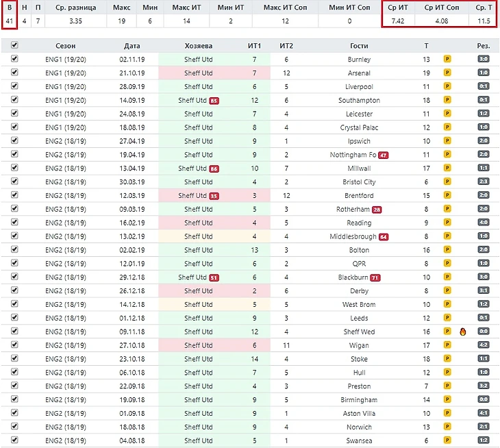Image resolution: width=500 pixels, height=448 pixels.
Task: Click red 71 badge next to Blackburn
Action: point(375,277)
